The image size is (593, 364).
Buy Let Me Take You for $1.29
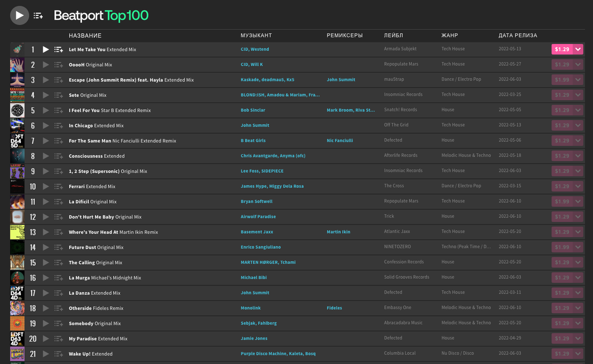pos(562,49)
